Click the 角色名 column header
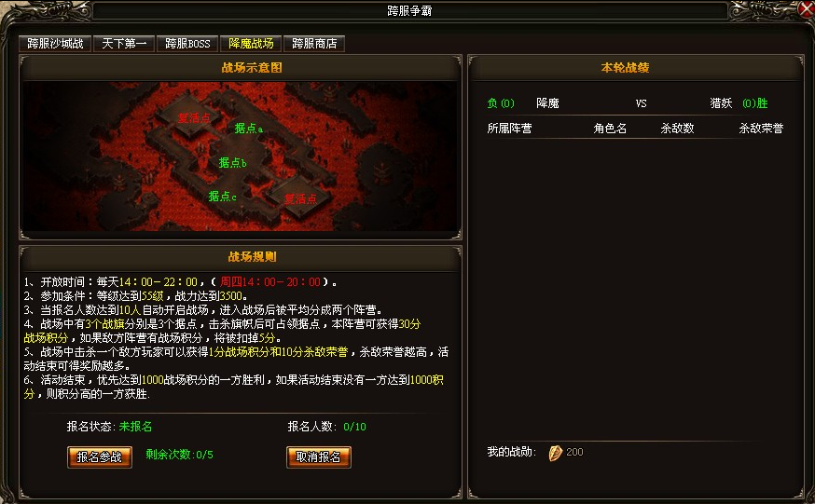This screenshot has width=815, height=504. tap(610, 129)
